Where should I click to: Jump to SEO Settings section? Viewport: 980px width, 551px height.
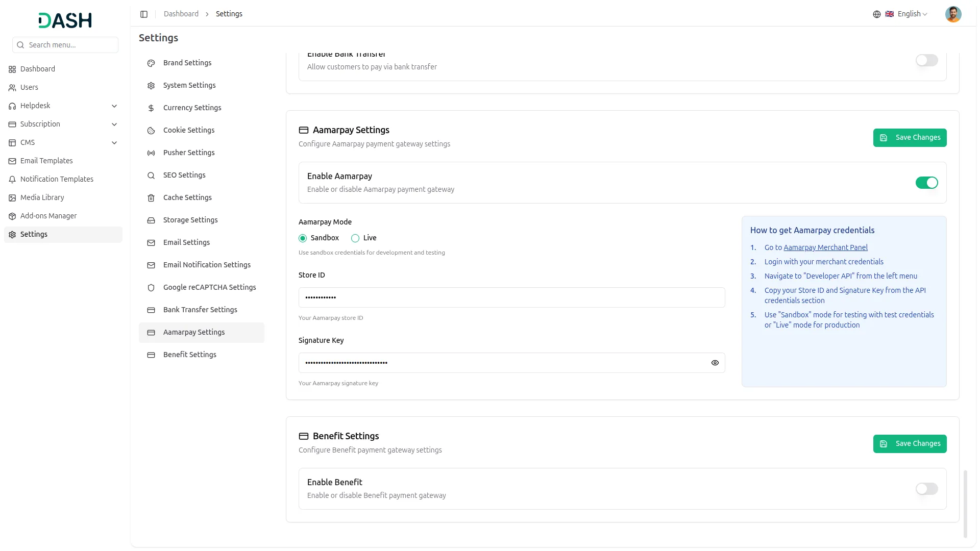coord(202,176)
